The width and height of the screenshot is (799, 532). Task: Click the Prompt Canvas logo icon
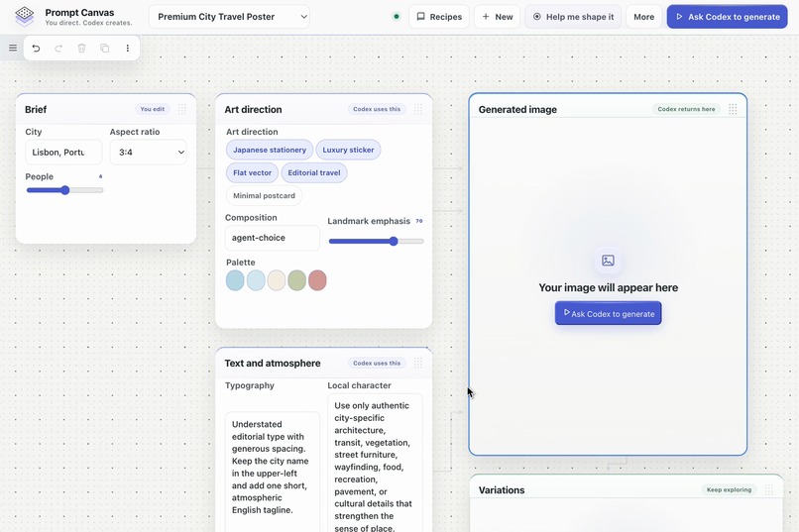click(24, 16)
